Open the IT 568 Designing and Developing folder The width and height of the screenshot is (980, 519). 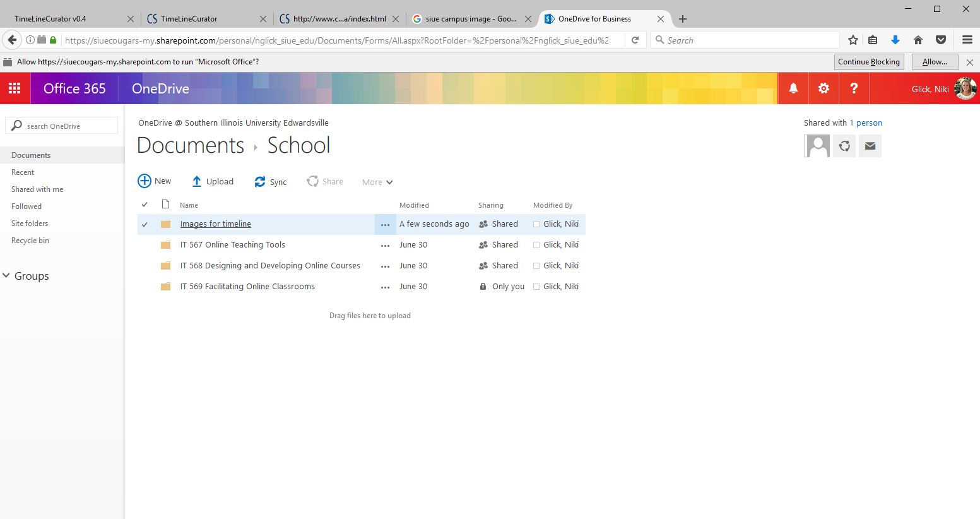[270, 266]
